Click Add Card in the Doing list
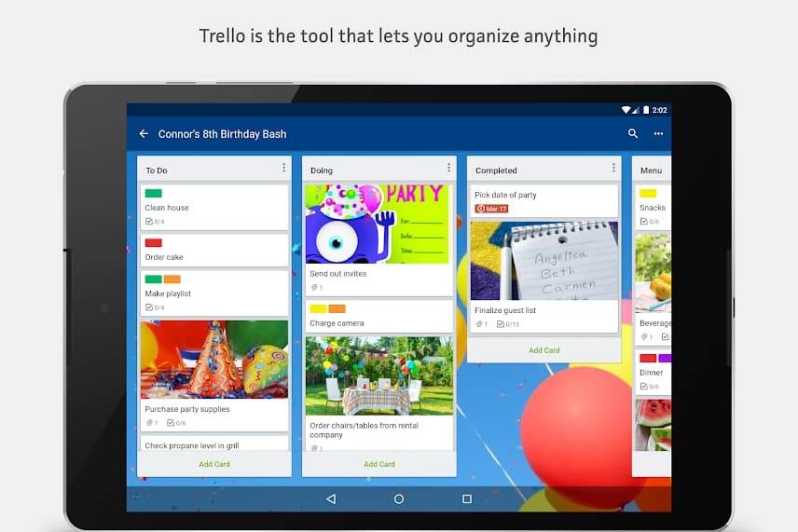798x532 pixels. pyautogui.click(x=379, y=464)
